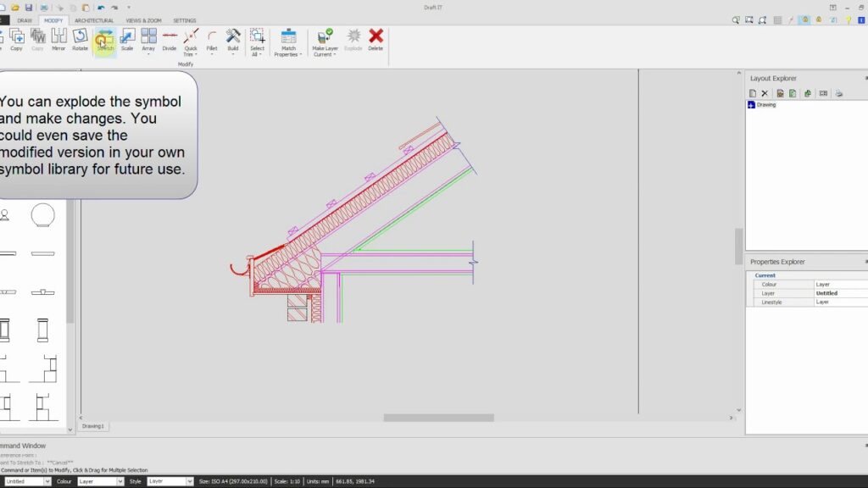This screenshot has height=488, width=868.
Task: Pick the Scale tool
Action: pos(127,41)
